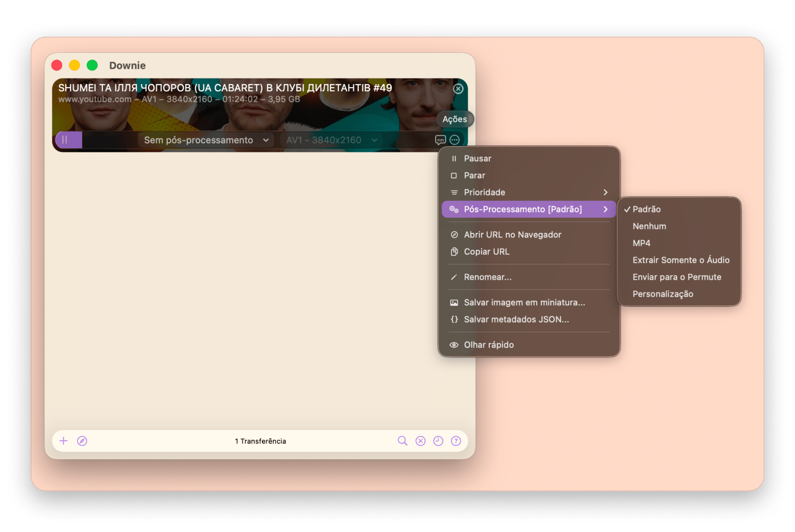Open the 'Sem pós-processamento' dropdown
This screenshot has height=532, width=795.
pyautogui.click(x=206, y=140)
